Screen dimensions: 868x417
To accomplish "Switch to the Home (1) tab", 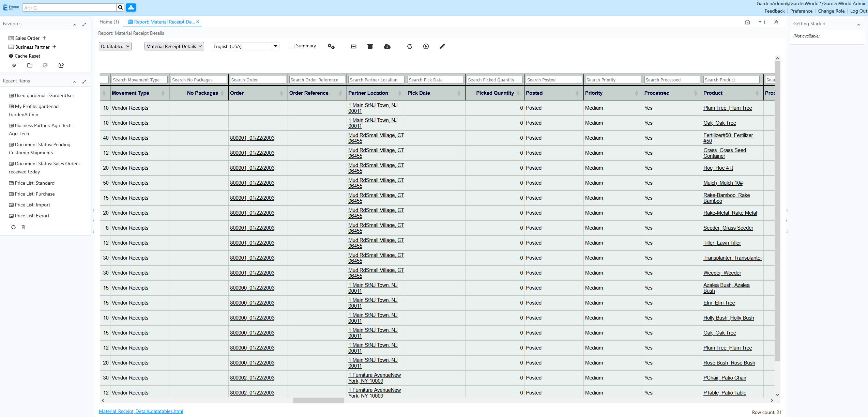I will tap(109, 22).
